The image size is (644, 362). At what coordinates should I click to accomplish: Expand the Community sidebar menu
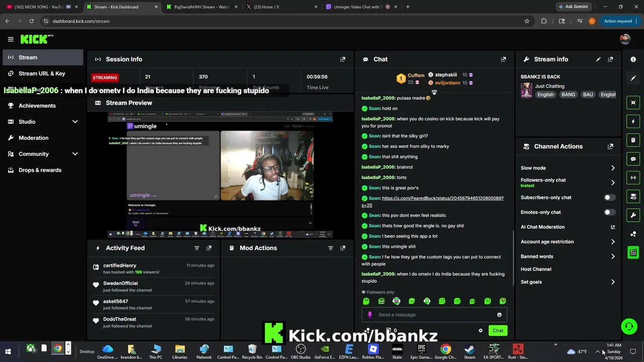(75, 154)
